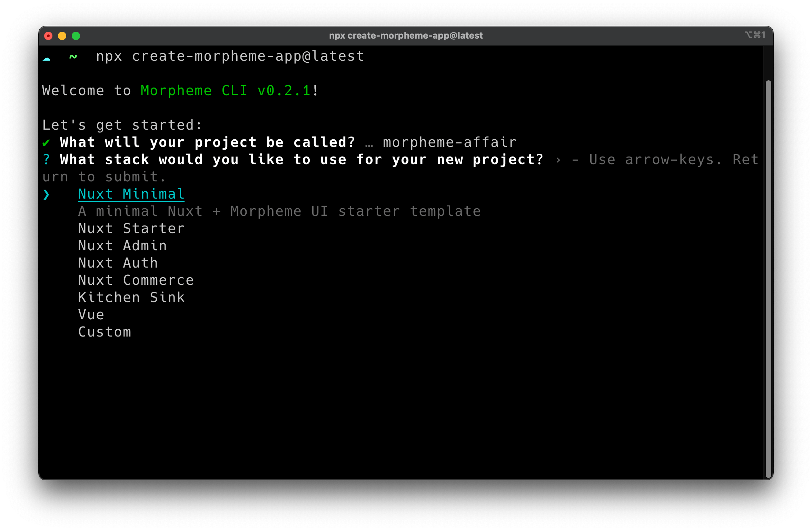Click the cyan question mark prompt icon
Viewport: 812px width, 531px height.
[46, 160]
